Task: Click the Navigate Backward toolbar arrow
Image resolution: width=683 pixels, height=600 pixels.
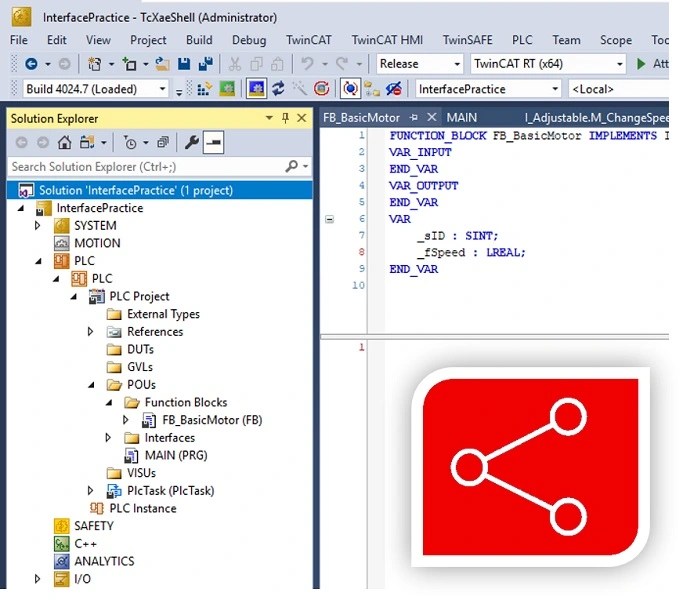Action: click(31, 64)
